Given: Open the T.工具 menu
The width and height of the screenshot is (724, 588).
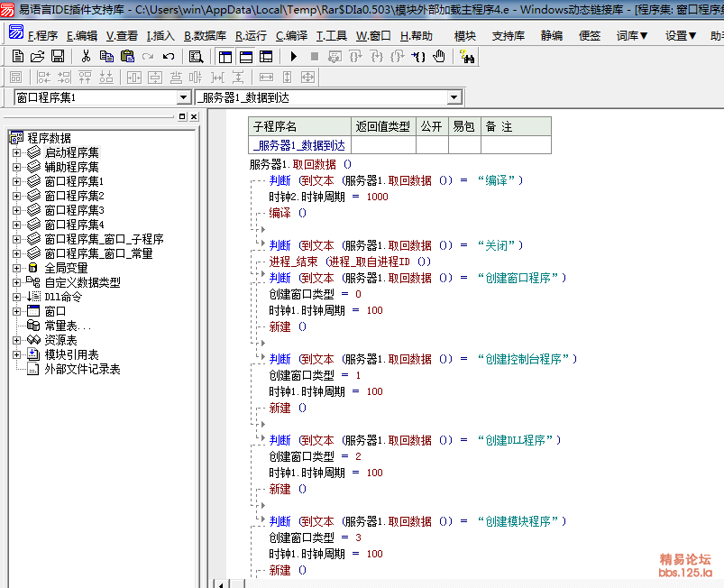Looking at the screenshot, I should point(331,35).
